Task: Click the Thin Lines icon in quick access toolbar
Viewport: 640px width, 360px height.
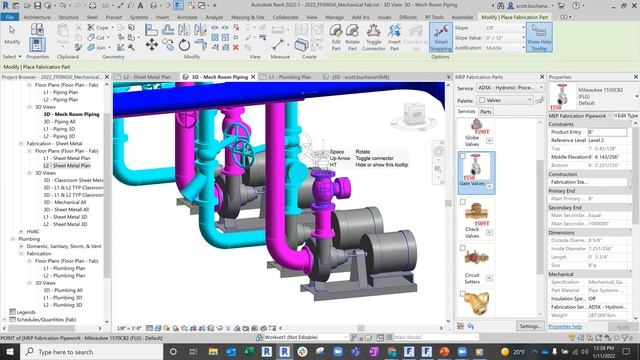Action: 178,6
